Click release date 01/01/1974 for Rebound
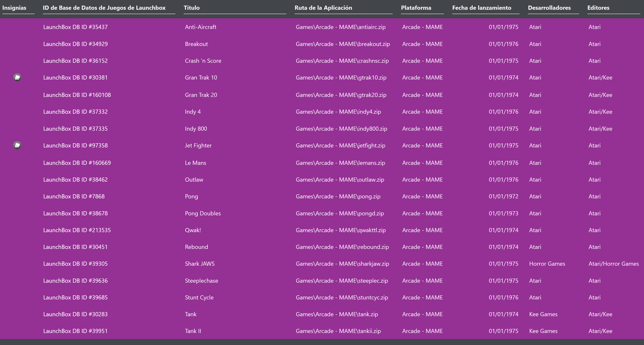This screenshot has width=644, height=345. point(503,247)
